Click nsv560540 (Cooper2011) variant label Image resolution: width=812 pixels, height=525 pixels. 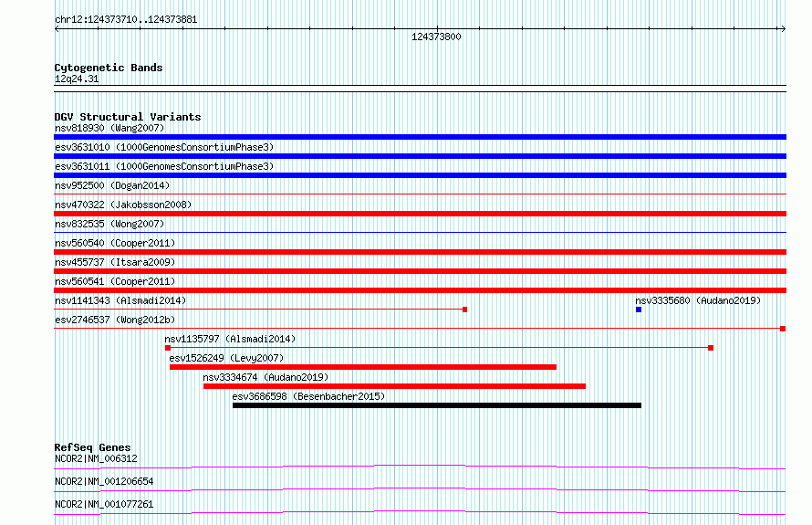115,243
